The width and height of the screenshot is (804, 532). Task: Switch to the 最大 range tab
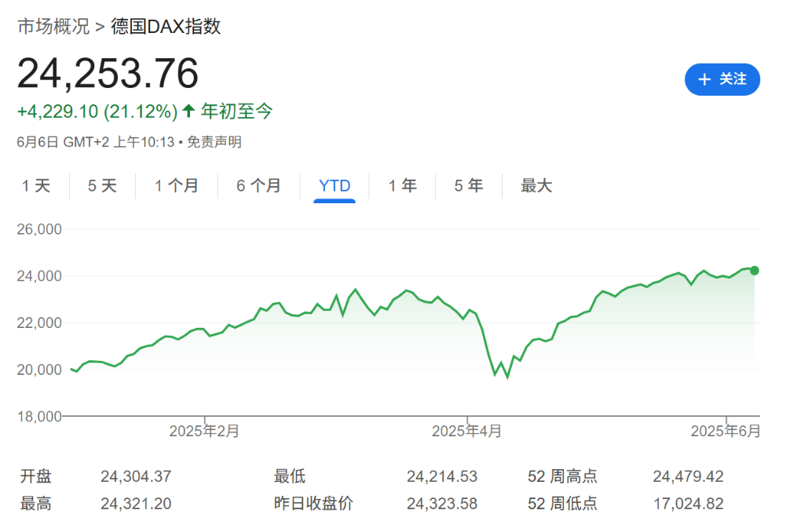(536, 185)
